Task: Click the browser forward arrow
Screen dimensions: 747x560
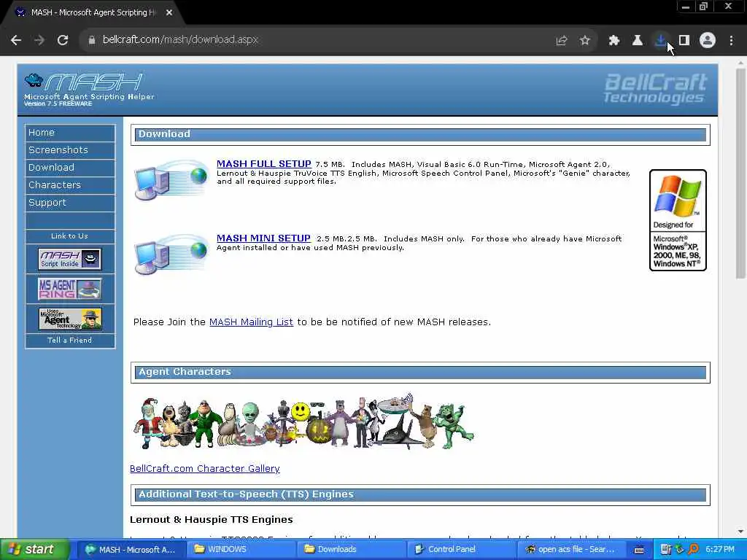Action: pyautogui.click(x=39, y=41)
